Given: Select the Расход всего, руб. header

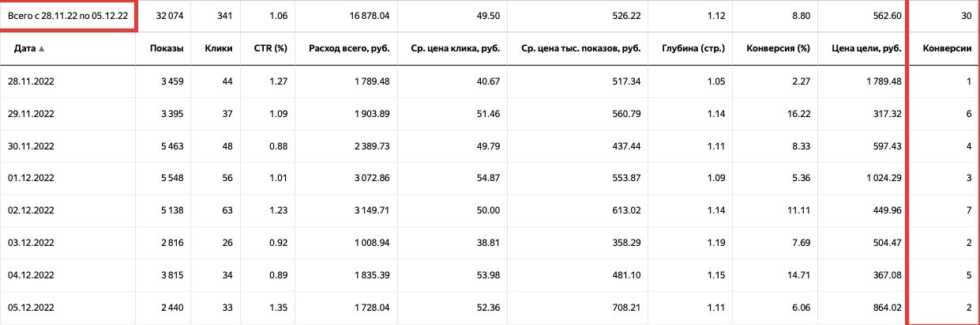Looking at the screenshot, I should tap(347, 49).
